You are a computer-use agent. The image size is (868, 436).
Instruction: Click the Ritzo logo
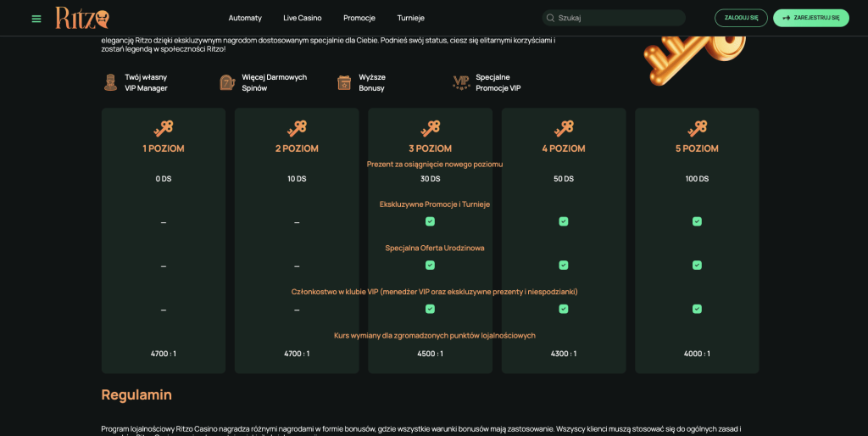(x=81, y=18)
